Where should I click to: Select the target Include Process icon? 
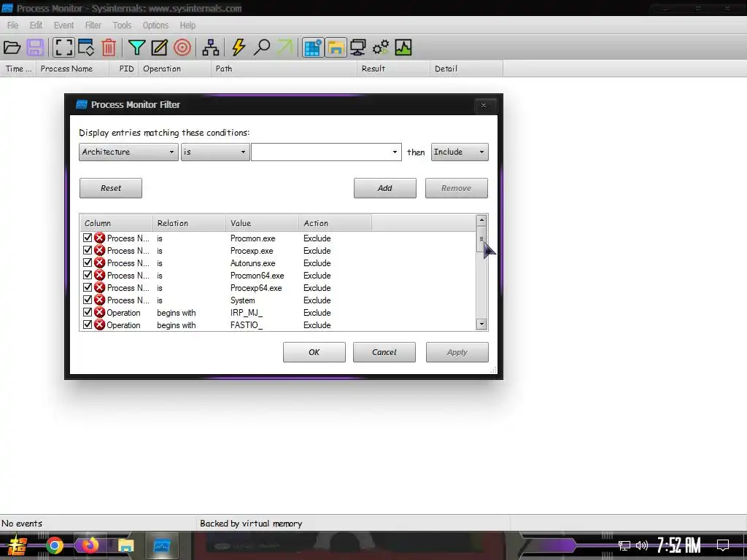[182, 47]
